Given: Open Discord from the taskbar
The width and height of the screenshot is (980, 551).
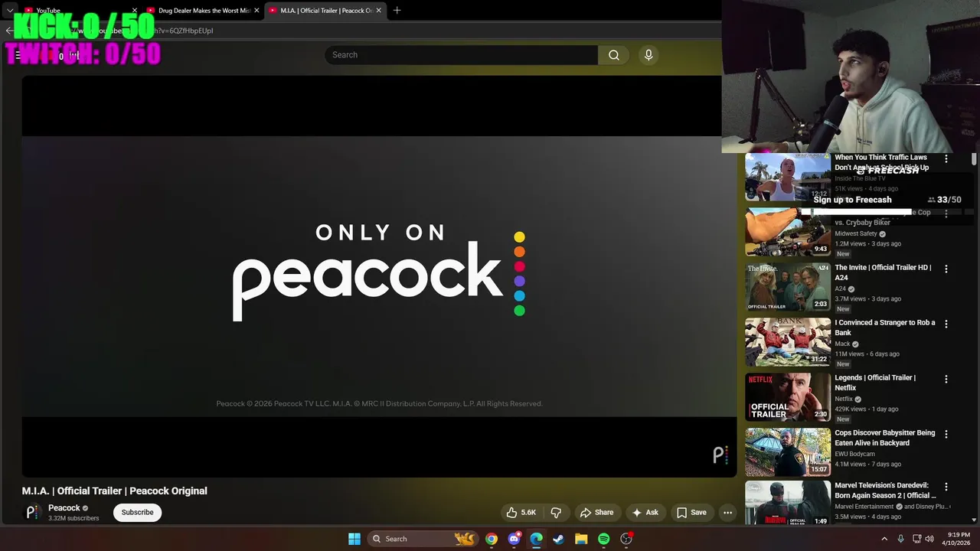Looking at the screenshot, I should click(514, 539).
